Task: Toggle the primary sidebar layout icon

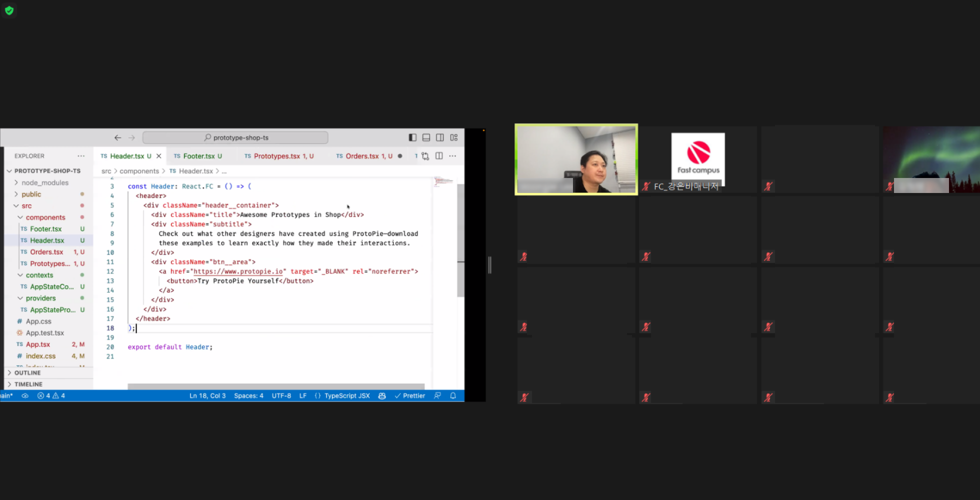Action: click(x=412, y=137)
